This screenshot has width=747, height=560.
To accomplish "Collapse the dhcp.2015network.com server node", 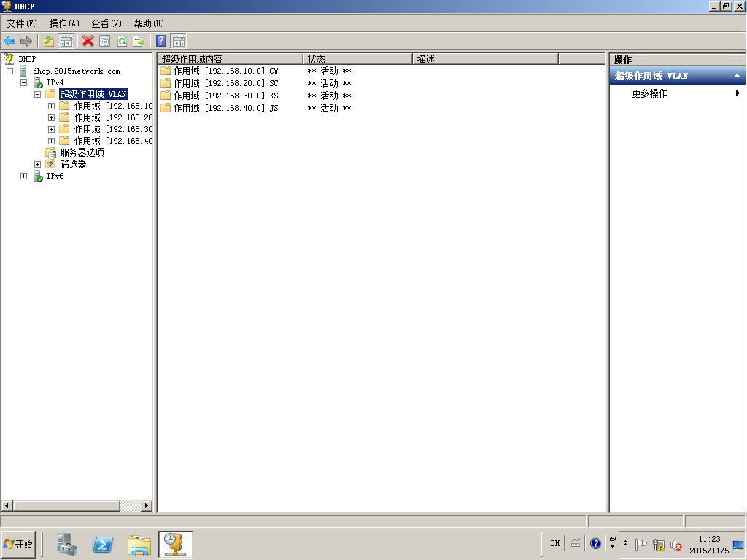I will (x=9, y=71).
